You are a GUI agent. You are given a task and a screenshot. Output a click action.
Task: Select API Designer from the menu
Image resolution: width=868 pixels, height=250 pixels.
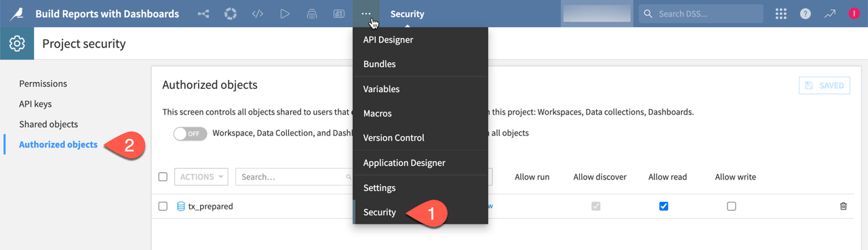(420, 39)
